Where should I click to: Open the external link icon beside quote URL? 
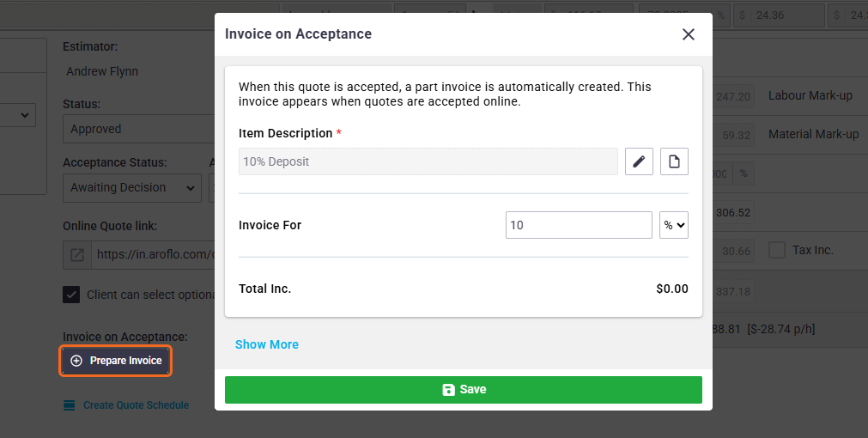[77, 255]
